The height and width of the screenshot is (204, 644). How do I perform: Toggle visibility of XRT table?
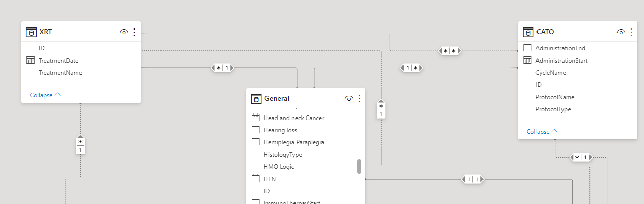tap(124, 32)
